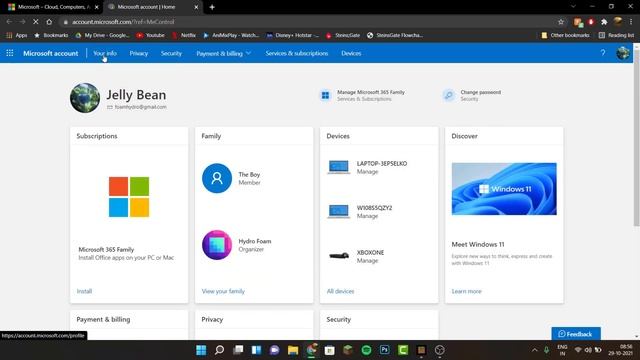
Task: Open Services & subscriptions
Action: [297, 53]
